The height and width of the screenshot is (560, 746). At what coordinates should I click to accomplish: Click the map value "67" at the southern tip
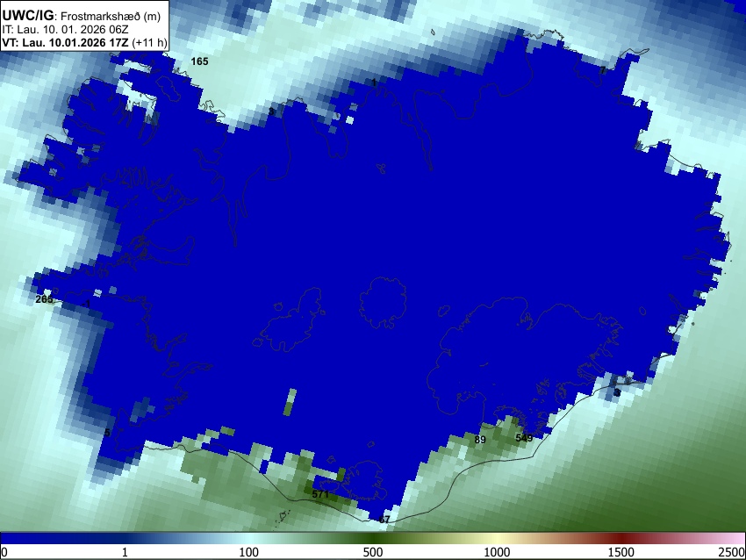[x=384, y=520]
